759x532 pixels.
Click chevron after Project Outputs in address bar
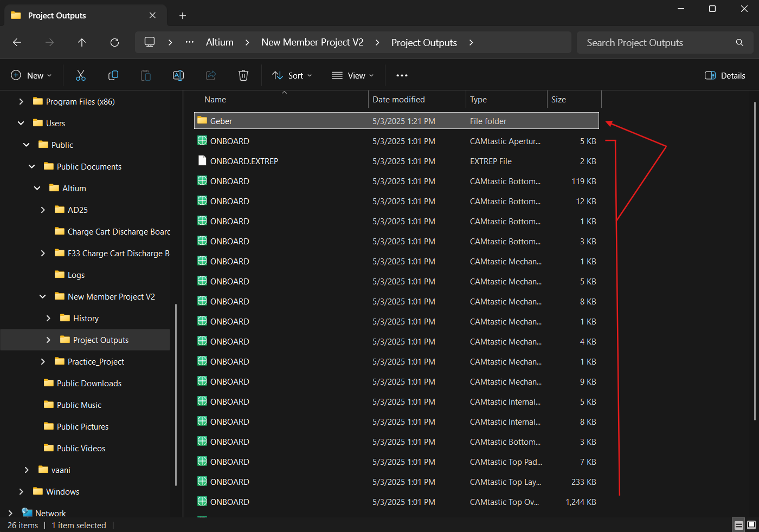tap(471, 42)
